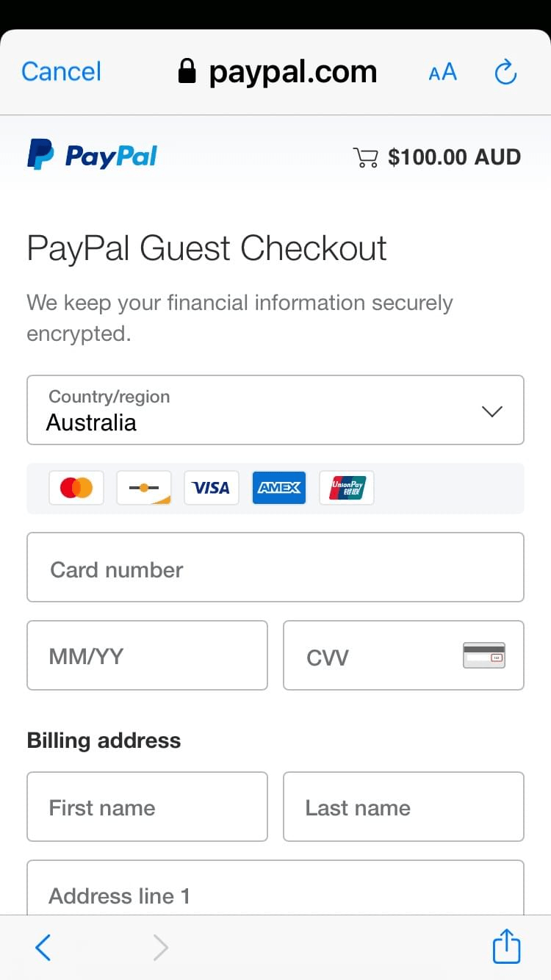551x980 pixels.
Task: Tap the PayPal logo
Action: 92,155
